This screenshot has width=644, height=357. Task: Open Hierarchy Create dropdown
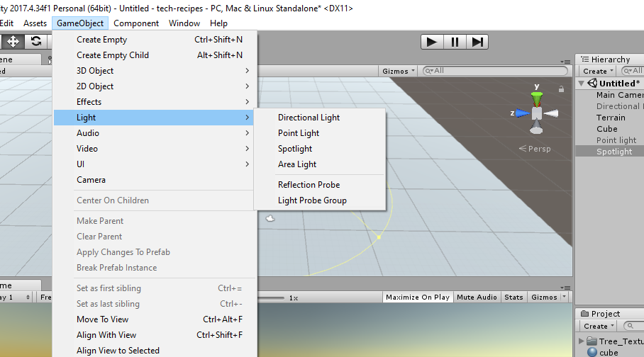point(598,71)
